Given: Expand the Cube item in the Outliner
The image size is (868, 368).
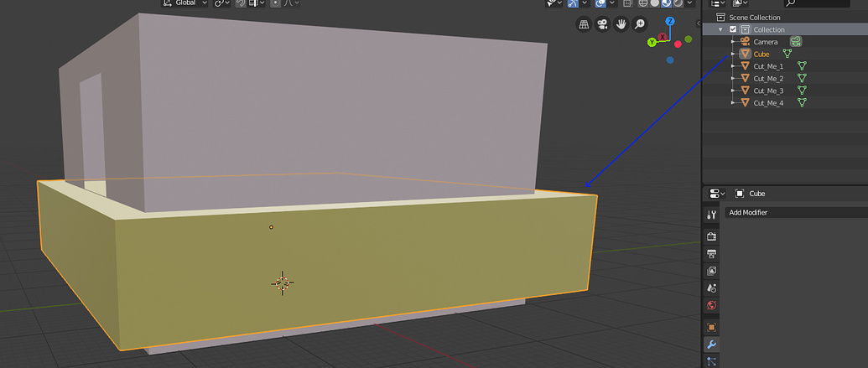Looking at the screenshot, I should pos(733,54).
